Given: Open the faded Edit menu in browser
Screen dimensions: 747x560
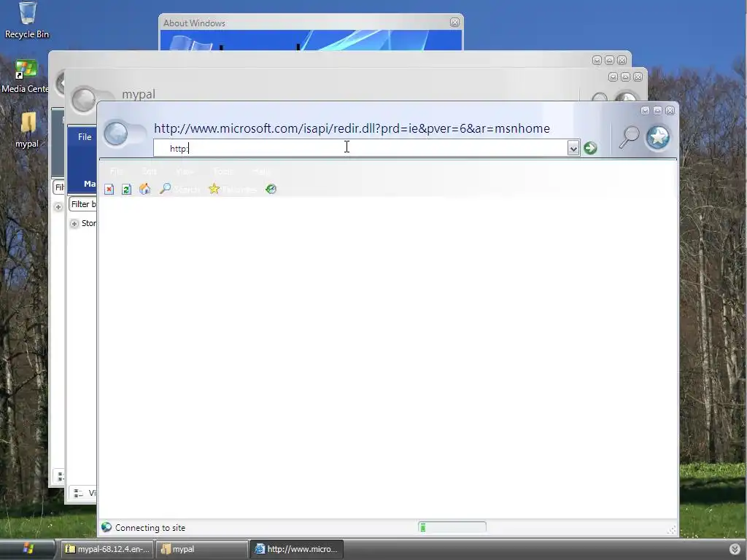Looking at the screenshot, I should (x=150, y=171).
